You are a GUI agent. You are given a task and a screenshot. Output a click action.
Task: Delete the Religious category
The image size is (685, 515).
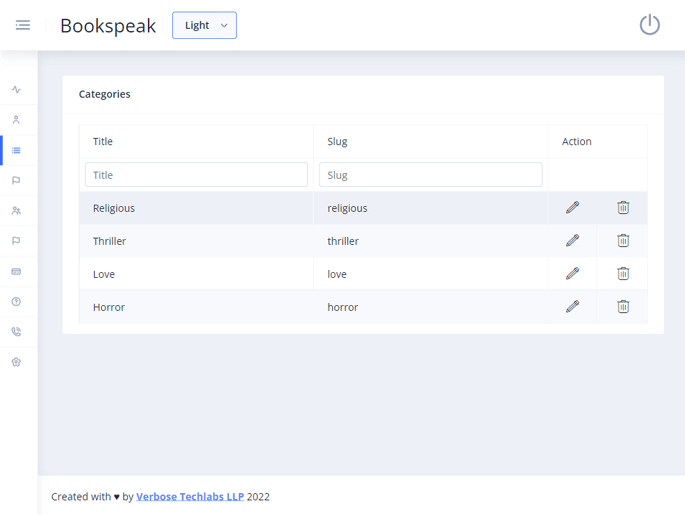pyautogui.click(x=623, y=207)
